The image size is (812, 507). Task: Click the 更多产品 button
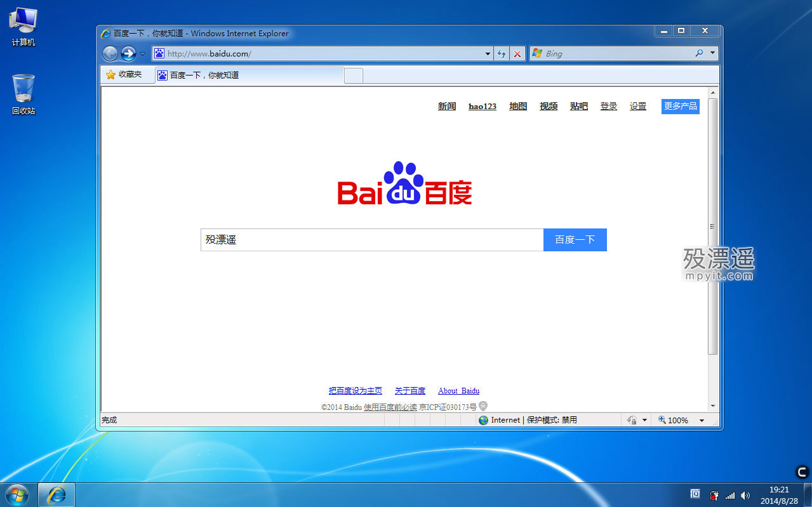click(x=680, y=107)
